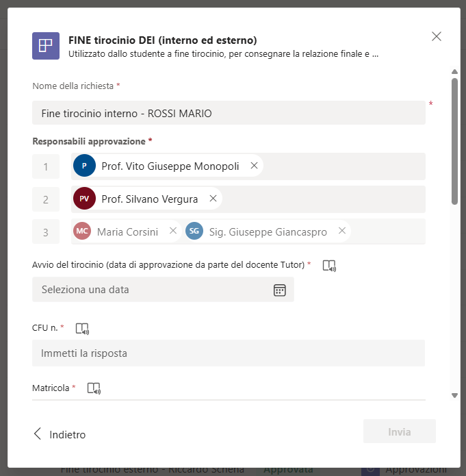Click the Approvals app icon in header
The image size is (466, 476).
(46, 46)
